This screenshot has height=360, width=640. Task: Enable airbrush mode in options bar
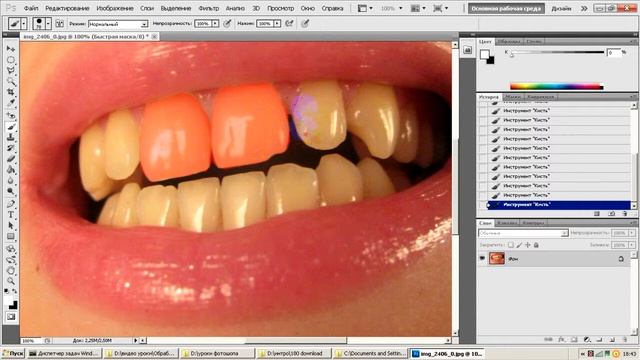tap(289, 24)
